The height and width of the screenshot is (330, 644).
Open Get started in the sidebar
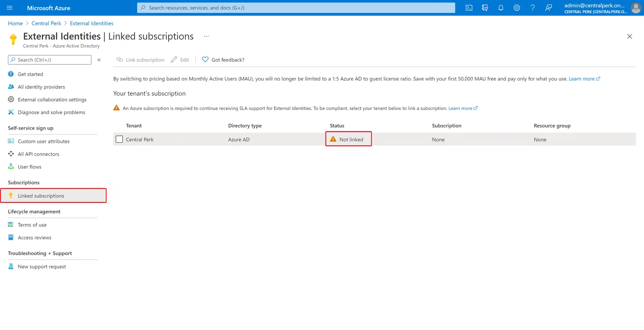coord(30,74)
